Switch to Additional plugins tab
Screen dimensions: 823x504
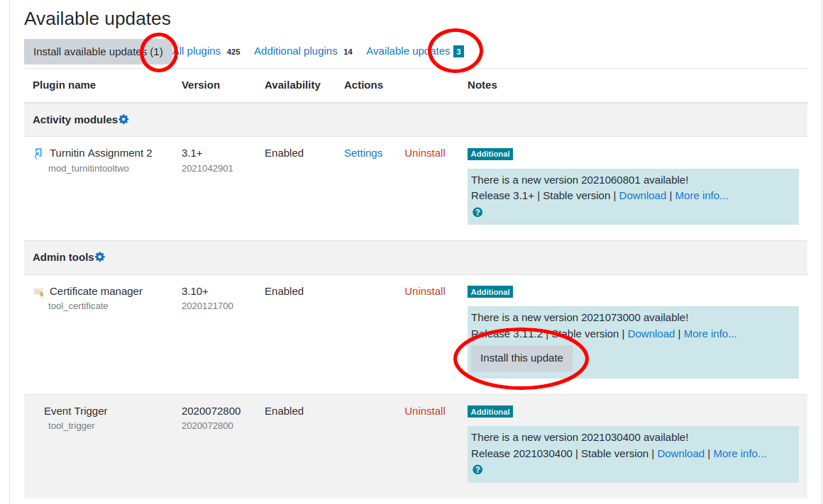[x=296, y=51]
